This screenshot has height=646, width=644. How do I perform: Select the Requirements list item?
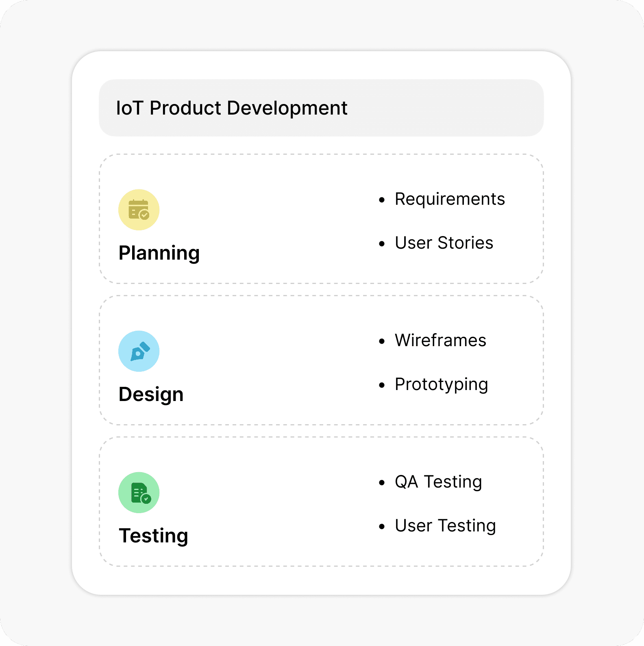click(x=450, y=199)
